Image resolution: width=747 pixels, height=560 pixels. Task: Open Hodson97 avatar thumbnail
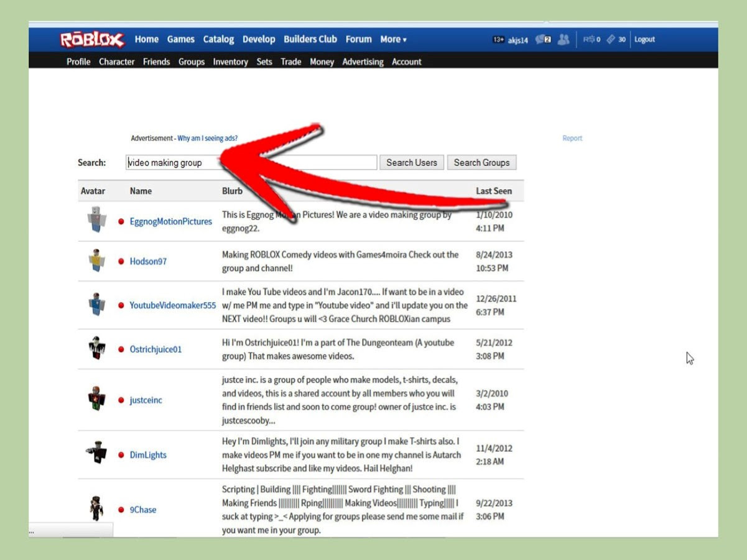point(96,260)
